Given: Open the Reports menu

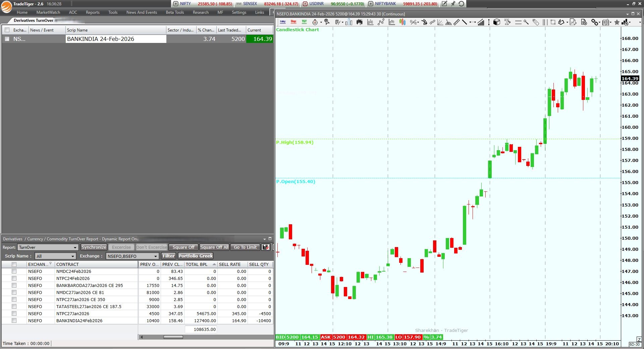Looking at the screenshot, I should point(93,12).
